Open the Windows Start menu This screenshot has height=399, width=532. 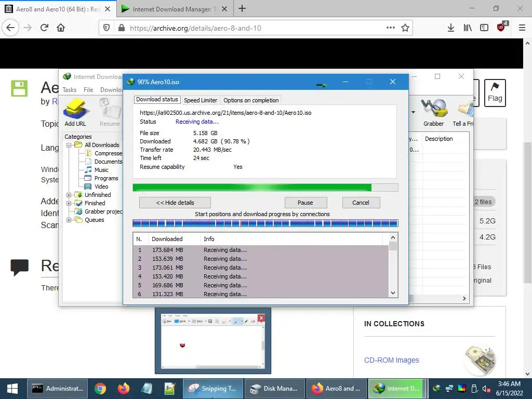pyautogui.click(x=12, y=389)
